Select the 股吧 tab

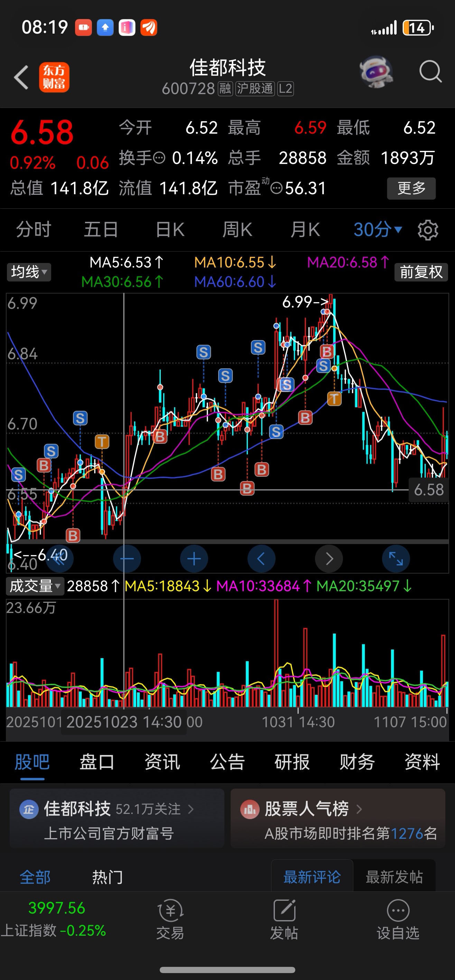(32, 762)
